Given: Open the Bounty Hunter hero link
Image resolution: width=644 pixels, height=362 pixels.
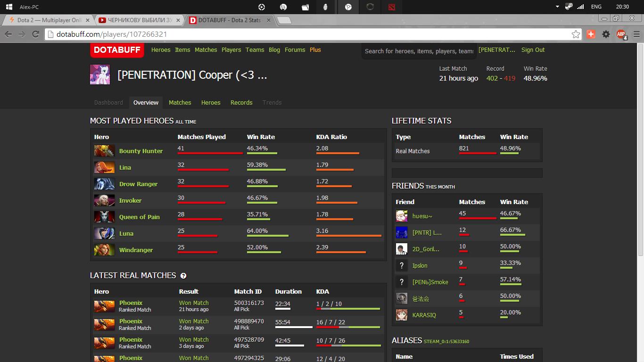Looking at the screenshot, I should [x=141, y=151].
